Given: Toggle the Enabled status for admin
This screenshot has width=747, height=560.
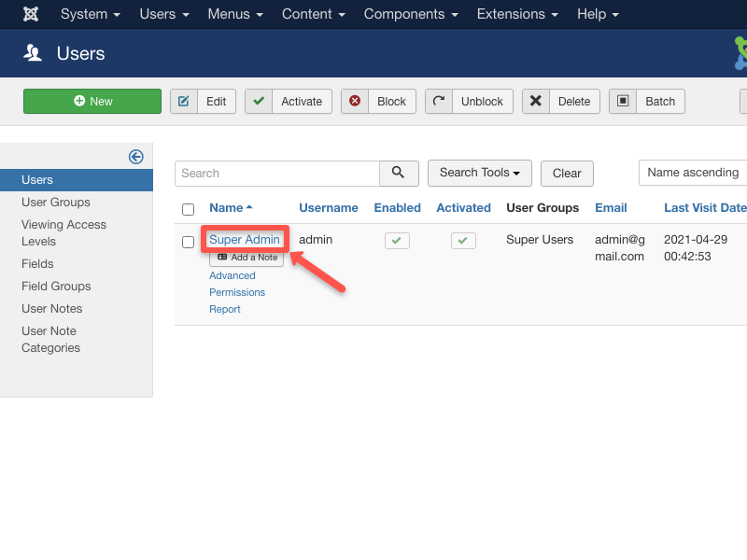Looking at the screenshot, I should click(x=397, y=241).
